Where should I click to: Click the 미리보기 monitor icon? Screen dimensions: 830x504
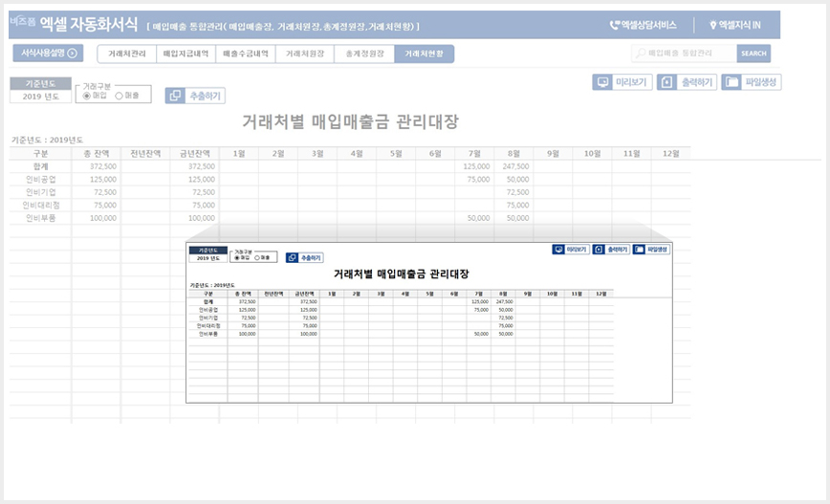coord(602,82)
